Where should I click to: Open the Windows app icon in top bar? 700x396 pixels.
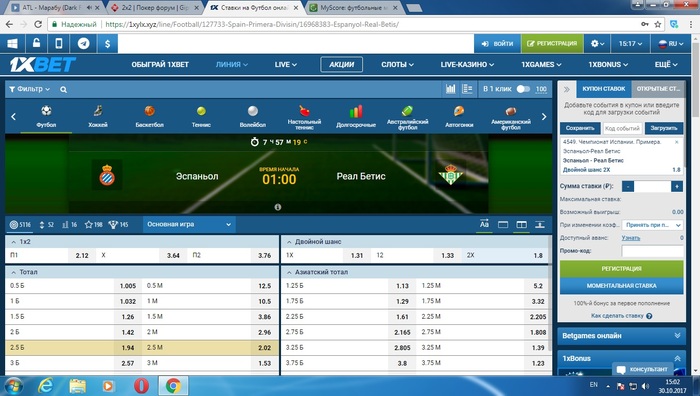click(x=12, y=44)
